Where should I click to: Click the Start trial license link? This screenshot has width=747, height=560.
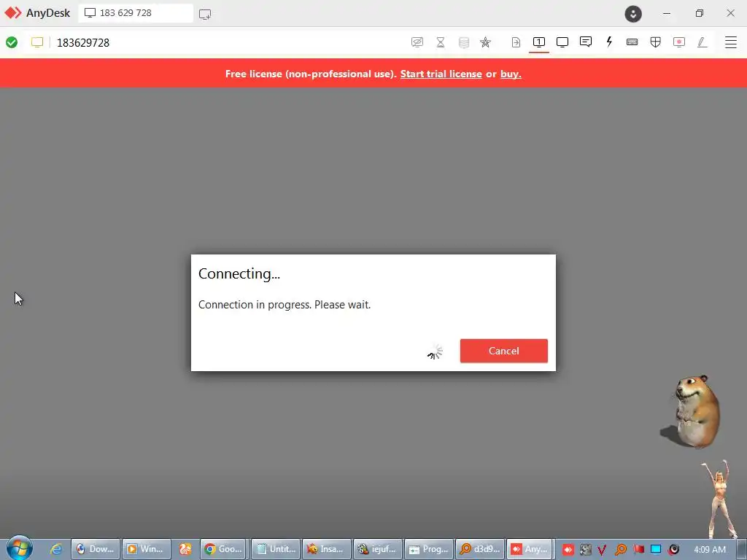441,74
